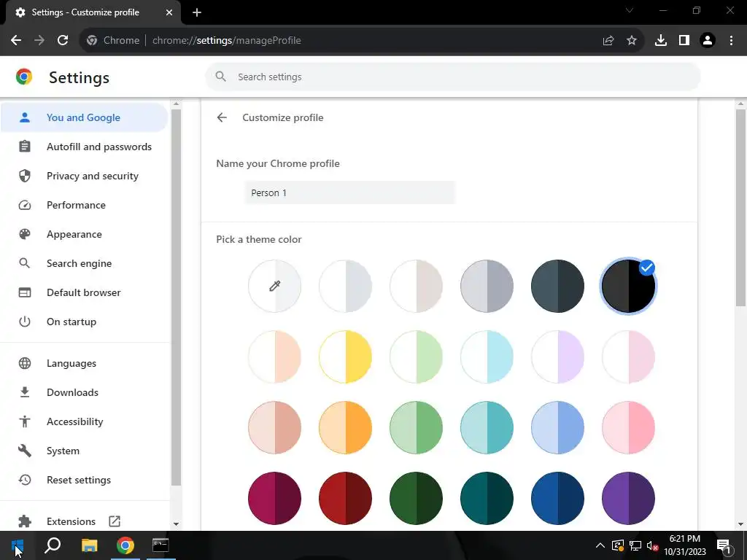The width and height of the screenshot is (747, 560).
Task: Select the black theme swatch with checkmark
Action: (628, 286)
